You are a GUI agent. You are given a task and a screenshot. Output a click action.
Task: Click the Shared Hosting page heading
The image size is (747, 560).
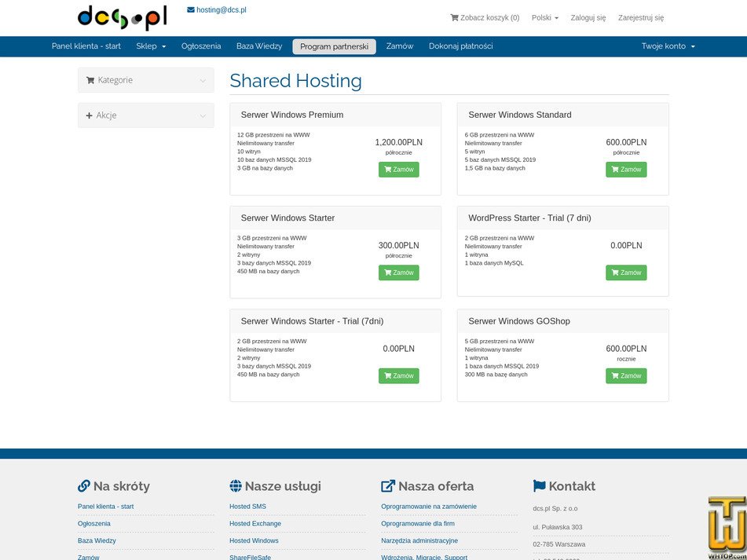pyautogui.click(x=296, y=81)
